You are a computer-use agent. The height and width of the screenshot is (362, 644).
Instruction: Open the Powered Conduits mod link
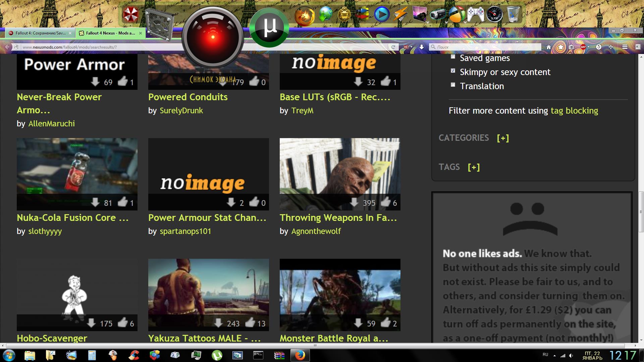[x=188, y=97]
